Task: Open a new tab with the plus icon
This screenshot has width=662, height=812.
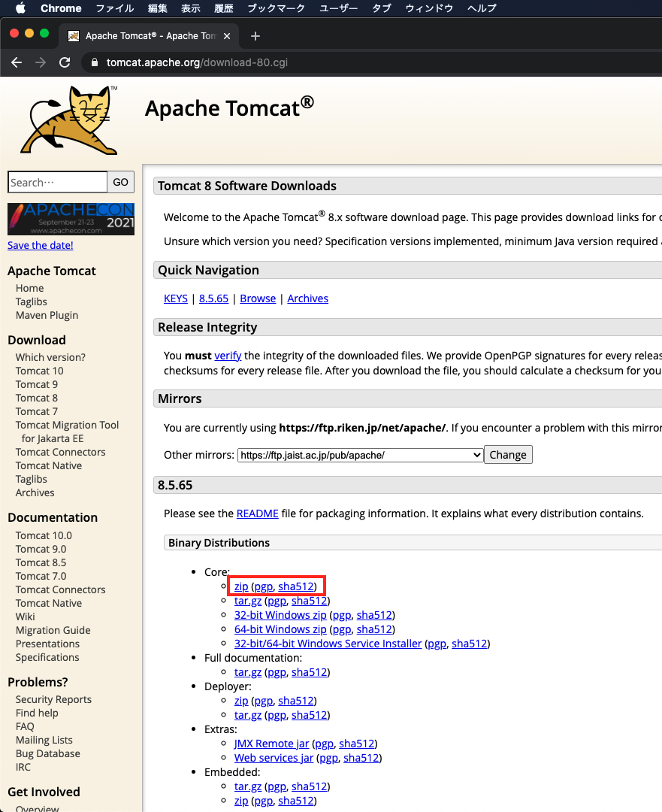Action: click(255, 36)
